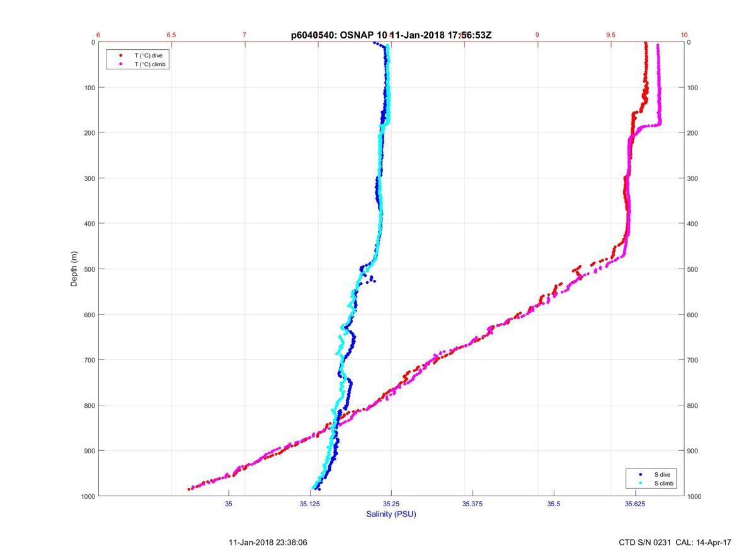Click the 'Depth (m)' axis label
756x558 pixels.
coord(74,269)
